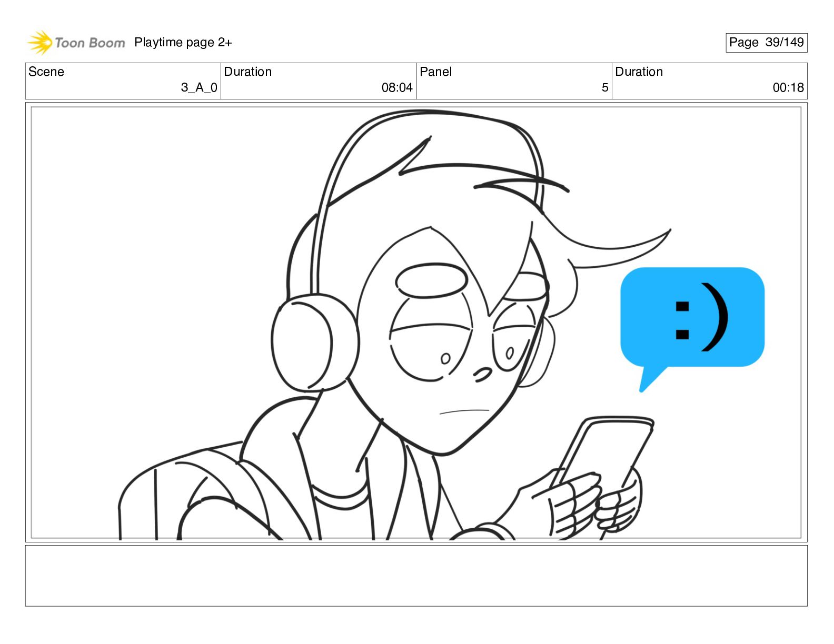Click the 'Panel' header label
Screen dimensions: 834x644
pos(436,72)
